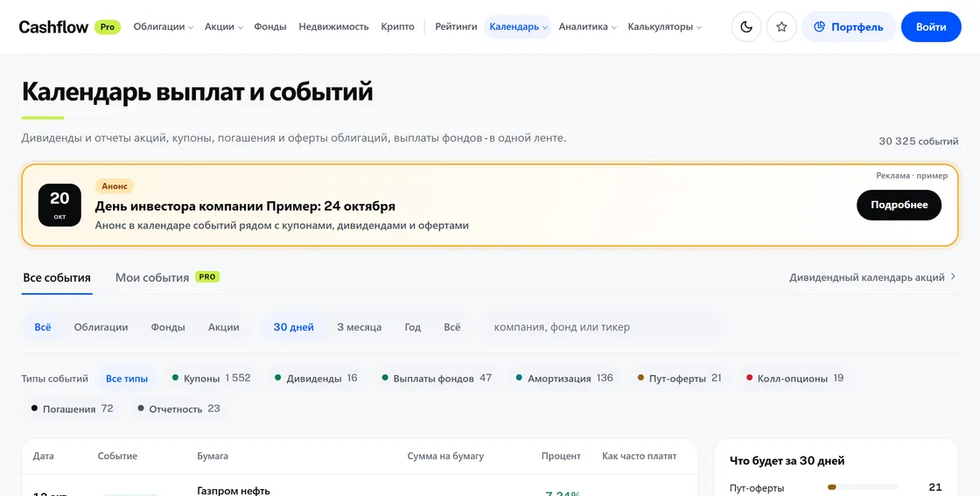The width and height of the screenshot is (980, 496).
Task: Filter events by Акции asset type
Action: pos(224,326)
